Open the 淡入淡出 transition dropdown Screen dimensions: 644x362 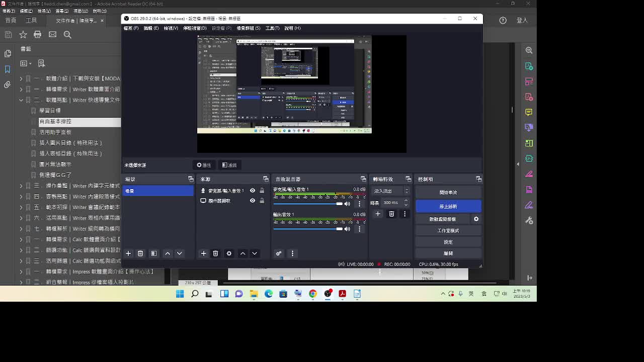[x=391, y=191]
